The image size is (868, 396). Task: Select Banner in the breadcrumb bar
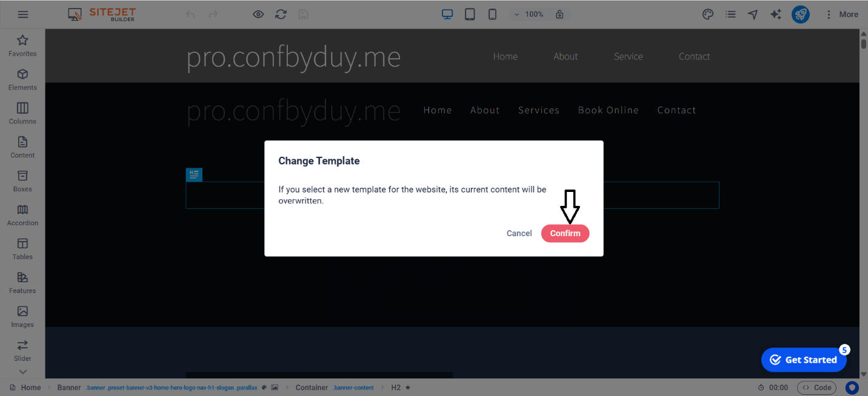point(69,388)
